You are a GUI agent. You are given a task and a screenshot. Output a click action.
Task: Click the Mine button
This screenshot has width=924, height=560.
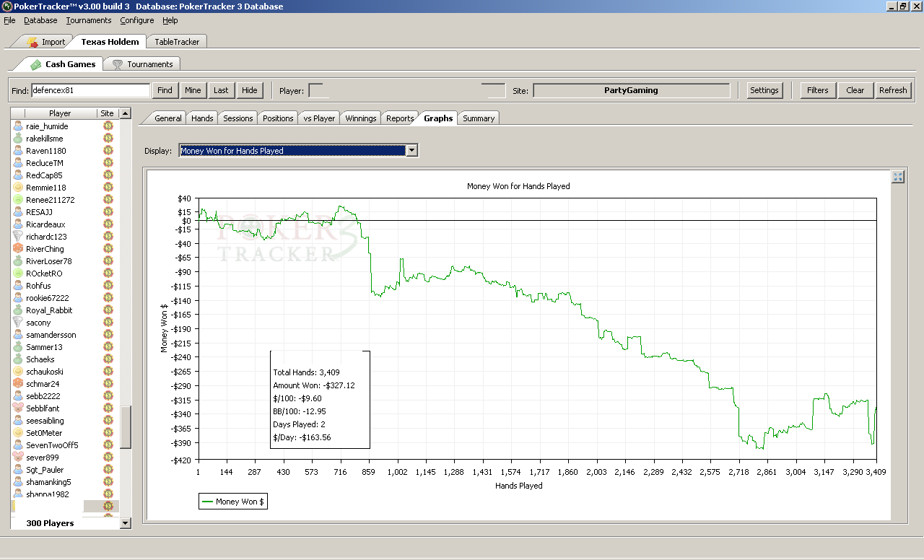click(193, 90)
